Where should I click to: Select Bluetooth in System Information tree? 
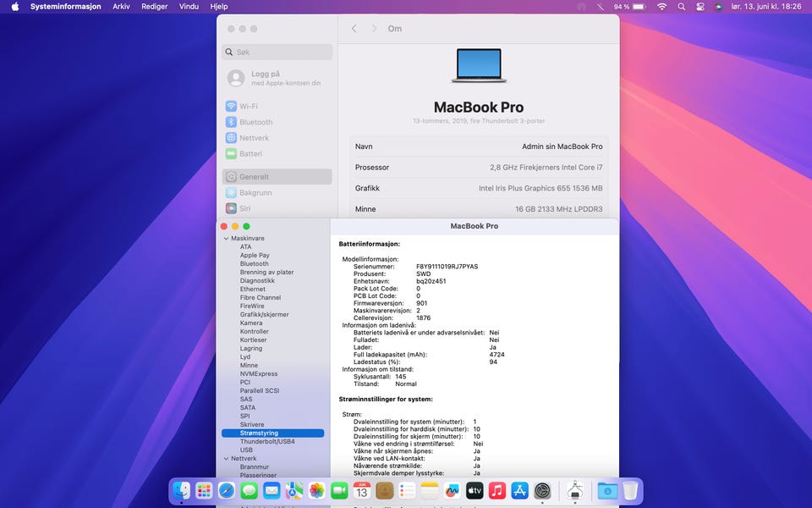[x=254, y=264]
